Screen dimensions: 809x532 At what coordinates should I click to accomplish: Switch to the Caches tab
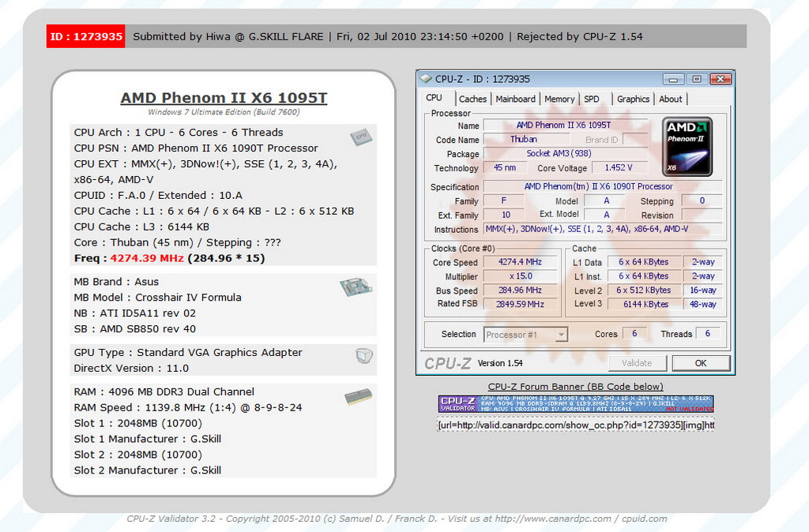[x=472, y=99]
